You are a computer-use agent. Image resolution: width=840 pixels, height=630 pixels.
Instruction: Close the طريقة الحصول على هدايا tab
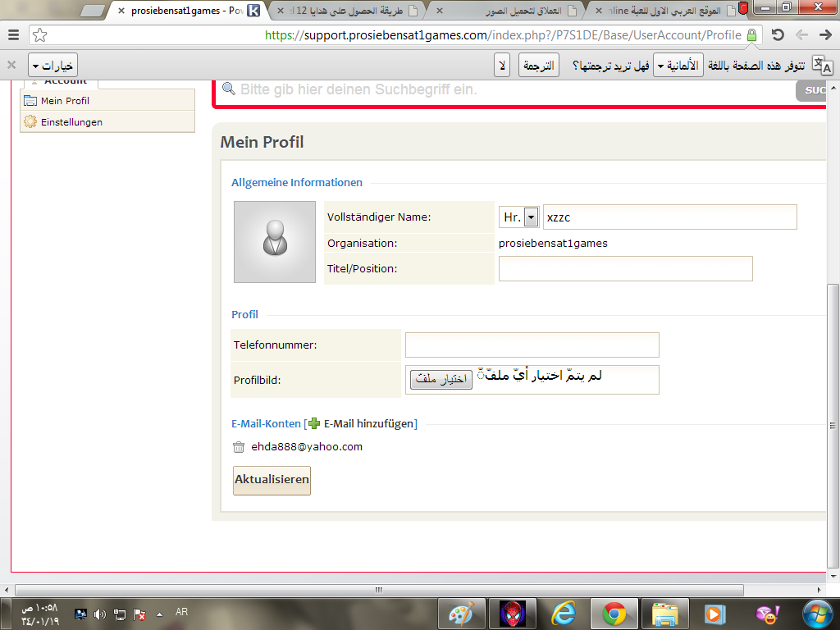[x=281, y=11]
